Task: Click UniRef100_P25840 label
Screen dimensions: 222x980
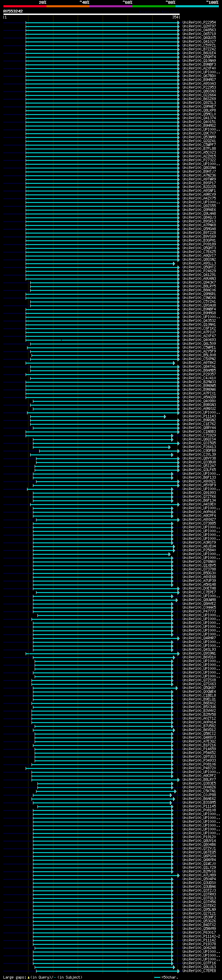Action: pyautogui.click(x=199, y=550)
